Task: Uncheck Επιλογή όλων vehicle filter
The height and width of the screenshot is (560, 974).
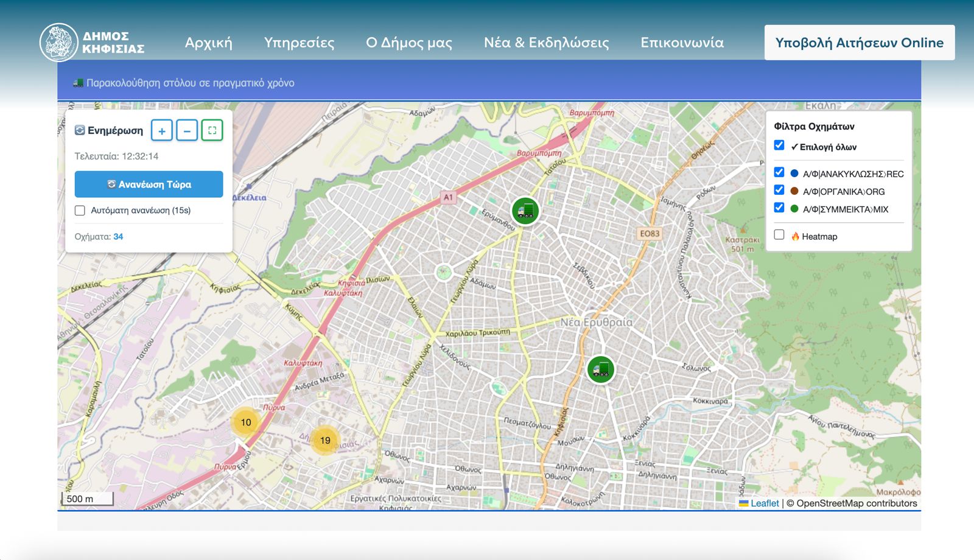Action: click(779, 145)
